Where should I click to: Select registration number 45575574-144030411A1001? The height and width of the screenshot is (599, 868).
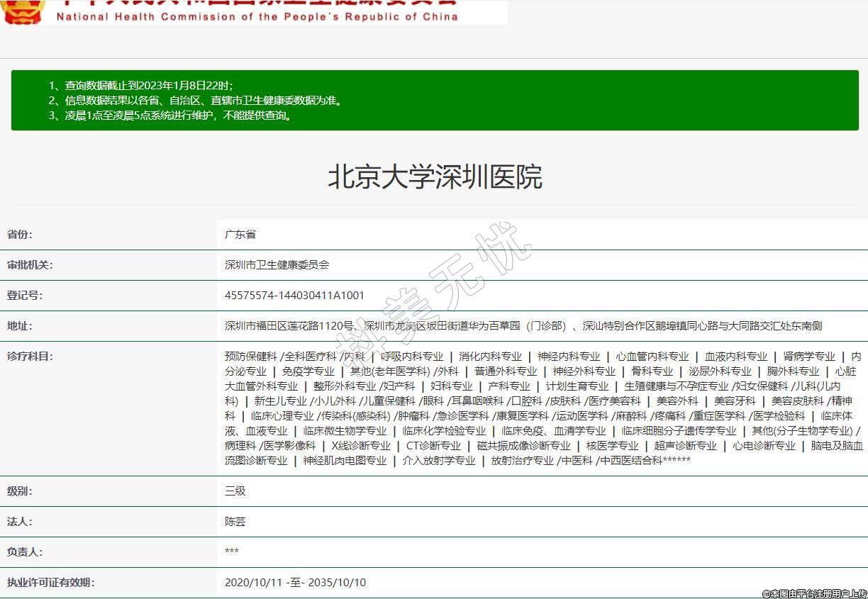click(x=294, y=296)
